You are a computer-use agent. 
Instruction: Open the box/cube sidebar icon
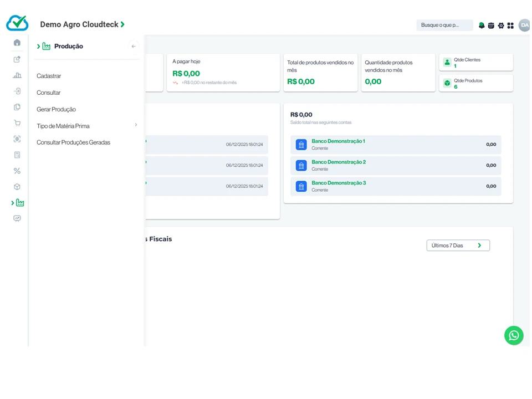(17, 187)
